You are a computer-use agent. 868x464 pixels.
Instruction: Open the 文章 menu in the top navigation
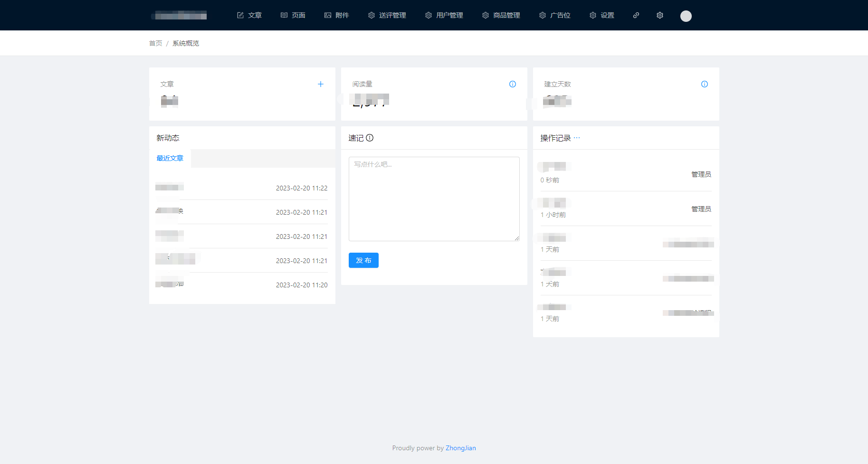[x=249, y=15]
